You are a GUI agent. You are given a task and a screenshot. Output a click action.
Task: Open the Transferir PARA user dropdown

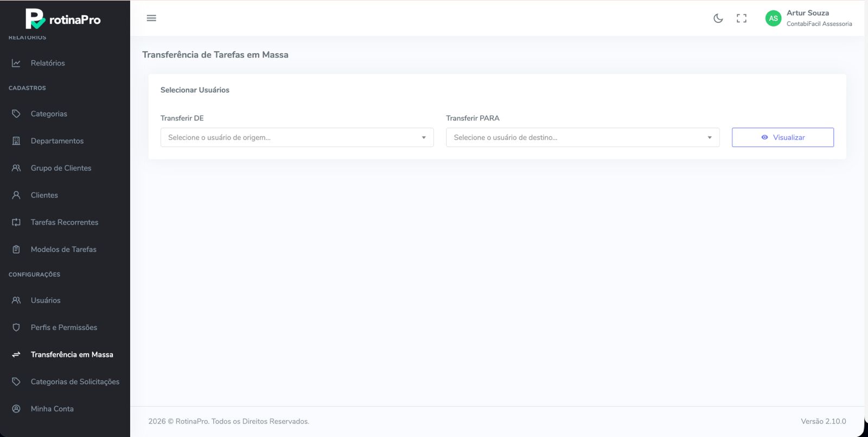point(582,137)
